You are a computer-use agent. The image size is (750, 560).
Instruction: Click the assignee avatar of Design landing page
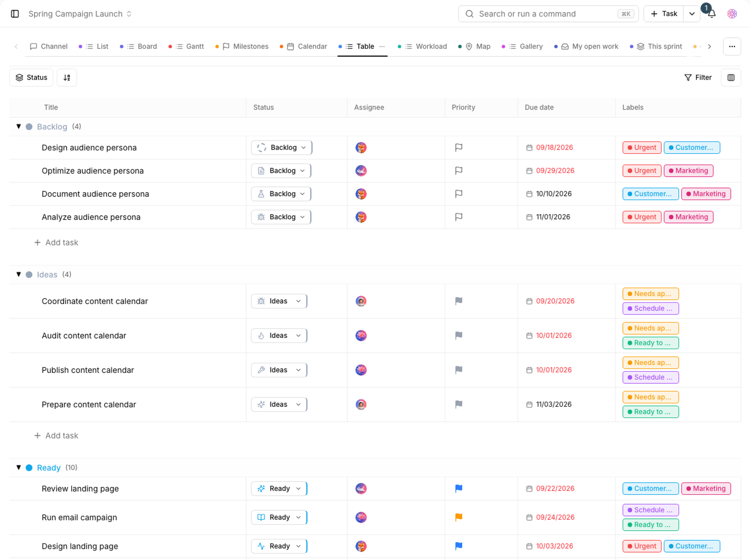pyautogui.click(x=361, y=546)
